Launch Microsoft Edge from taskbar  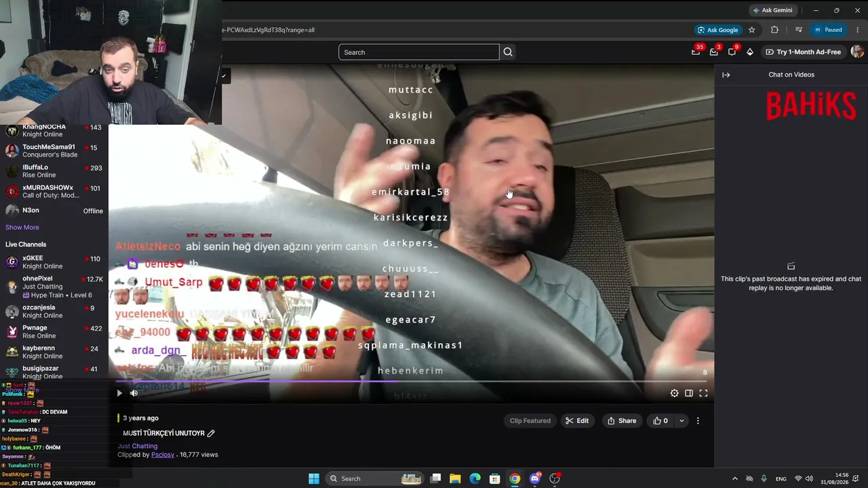pyautogui.click(x=475, y=479)
